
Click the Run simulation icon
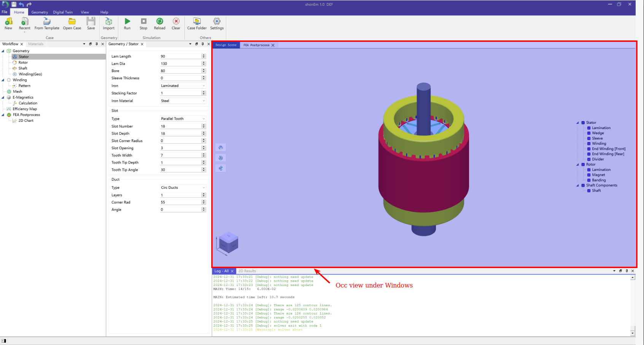coord(127,21)
